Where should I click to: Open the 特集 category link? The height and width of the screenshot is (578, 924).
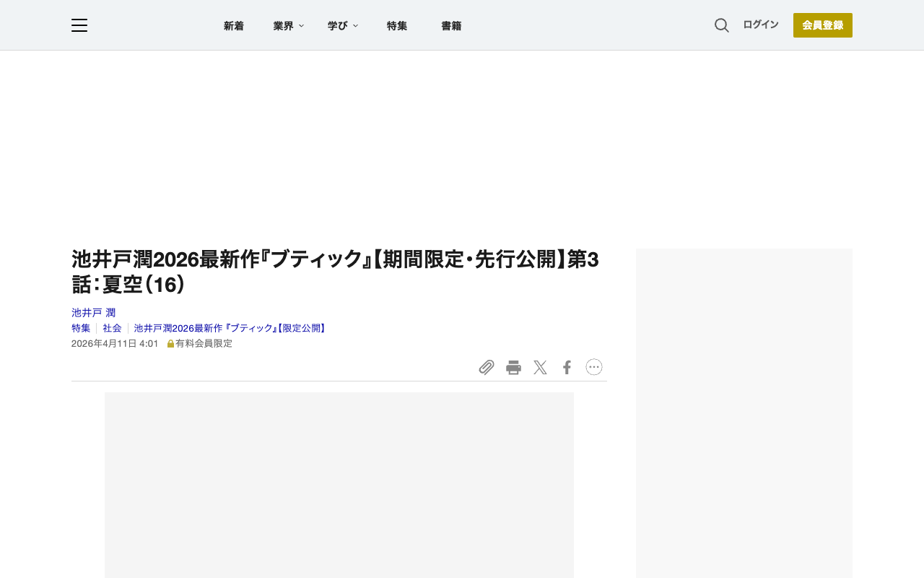81,328
